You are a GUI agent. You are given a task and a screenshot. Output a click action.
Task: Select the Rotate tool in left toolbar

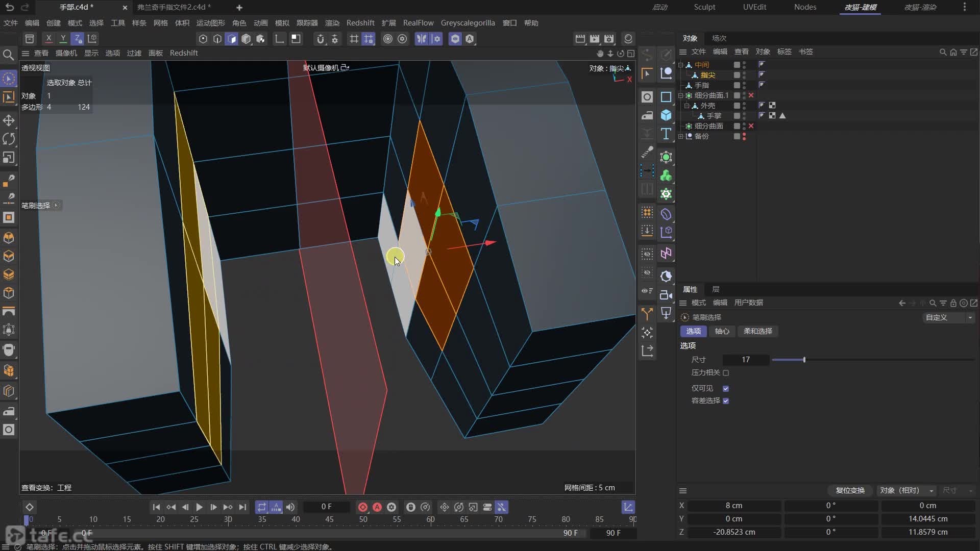coord(9,139)
